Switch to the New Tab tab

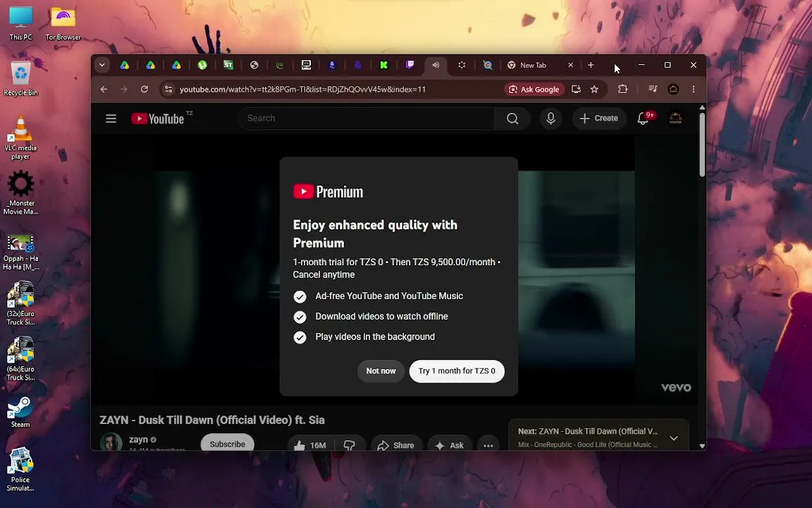pyautogui.click(x=534, y=65)
